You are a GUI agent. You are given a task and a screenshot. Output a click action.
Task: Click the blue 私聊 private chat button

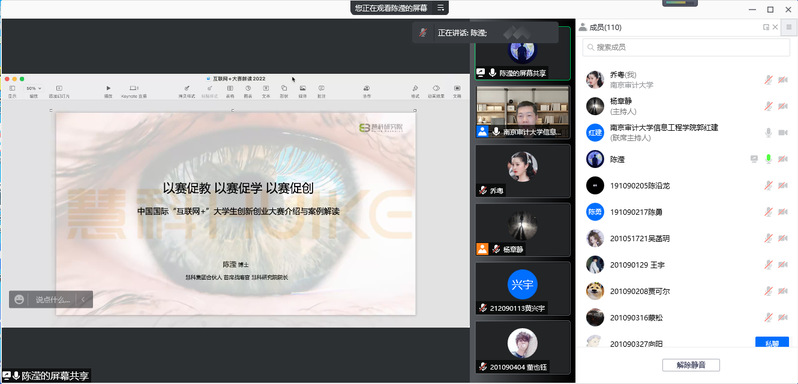pyautogui.click(x=772, y=343)
